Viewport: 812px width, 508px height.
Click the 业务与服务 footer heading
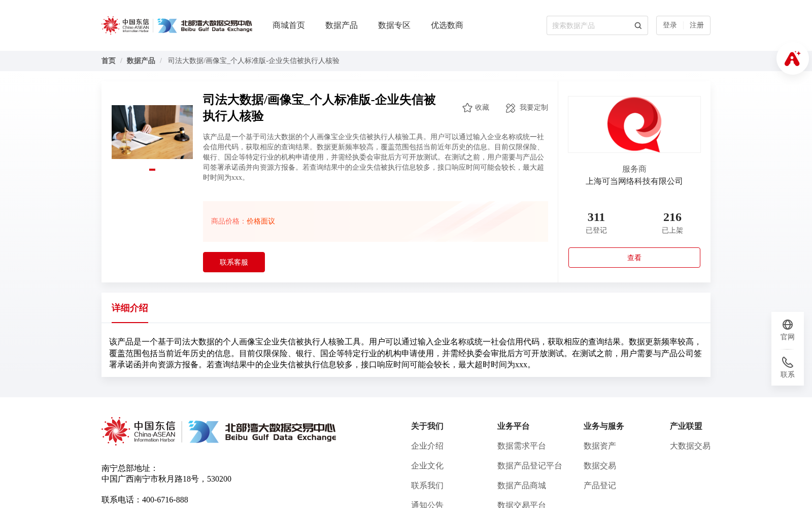[x=604, y=426]
